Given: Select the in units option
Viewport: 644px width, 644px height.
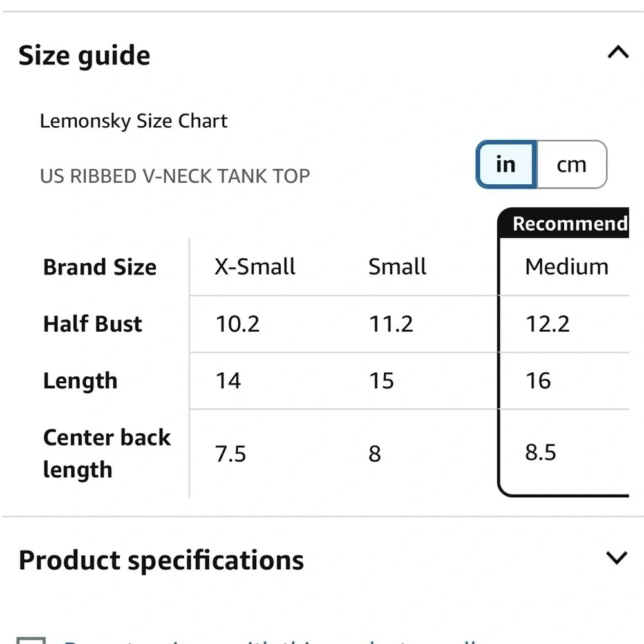Looking at the screenshot, I should tap(505, 165).
